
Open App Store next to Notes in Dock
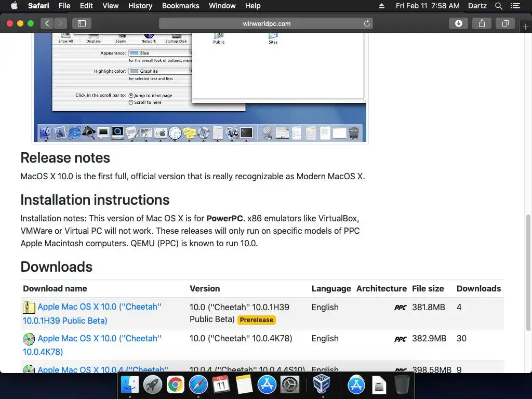[267, 385]
